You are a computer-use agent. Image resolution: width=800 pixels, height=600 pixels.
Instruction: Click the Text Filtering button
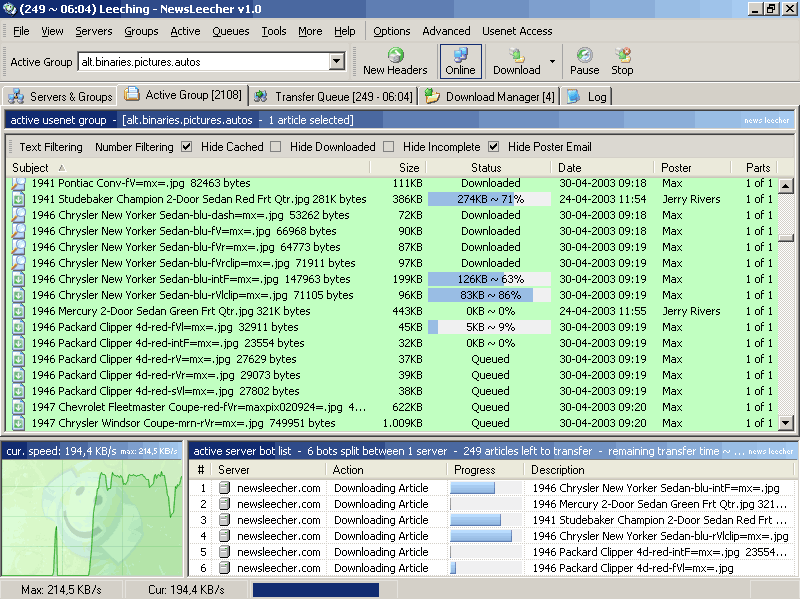(51, 147)
